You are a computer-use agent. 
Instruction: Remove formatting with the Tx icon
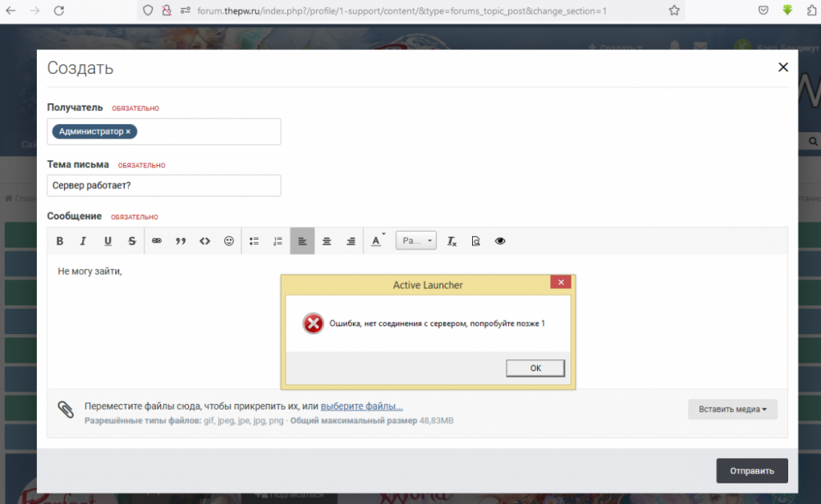click(x=451, y=241)
